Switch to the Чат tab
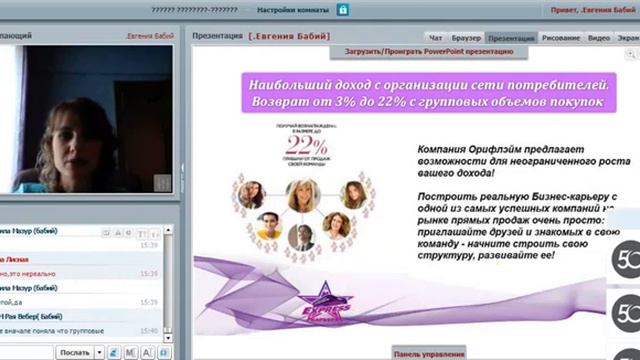 [435, 38]
